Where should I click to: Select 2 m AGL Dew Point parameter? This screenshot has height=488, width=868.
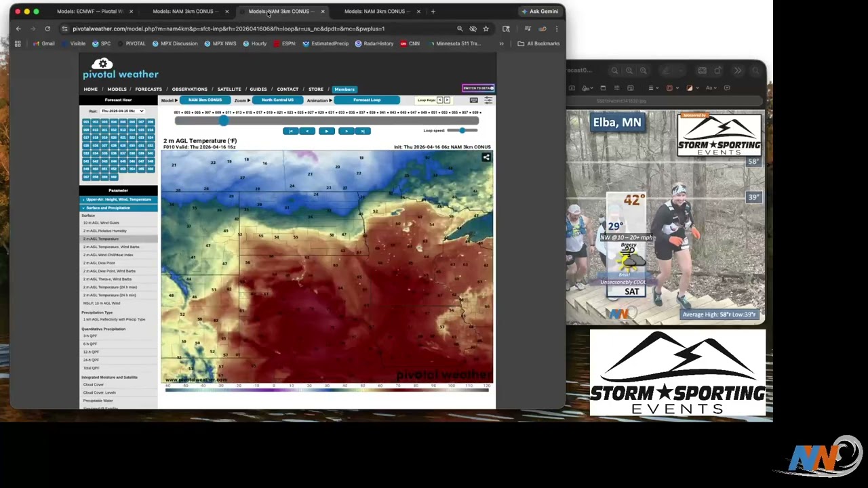point(99,263)
